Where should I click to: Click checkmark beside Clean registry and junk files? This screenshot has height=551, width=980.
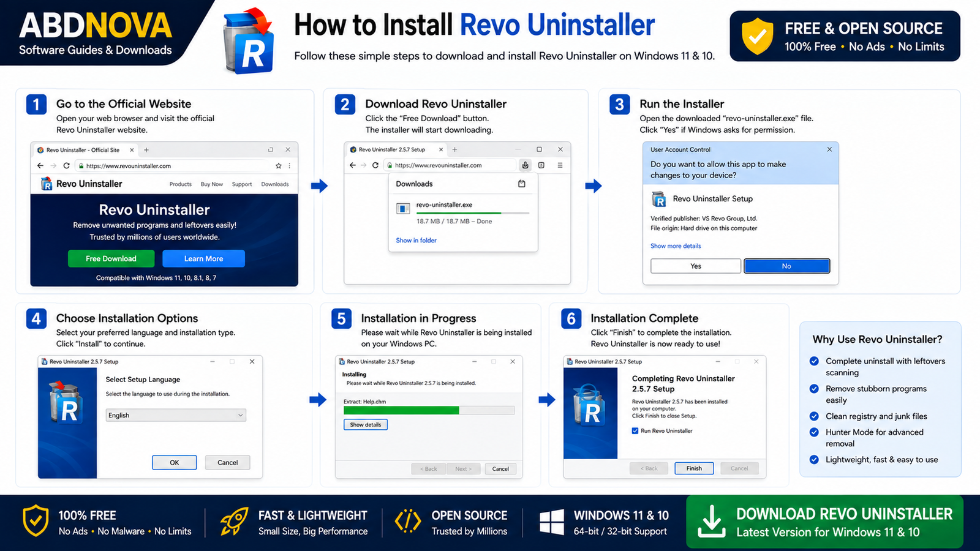point(814,416)
